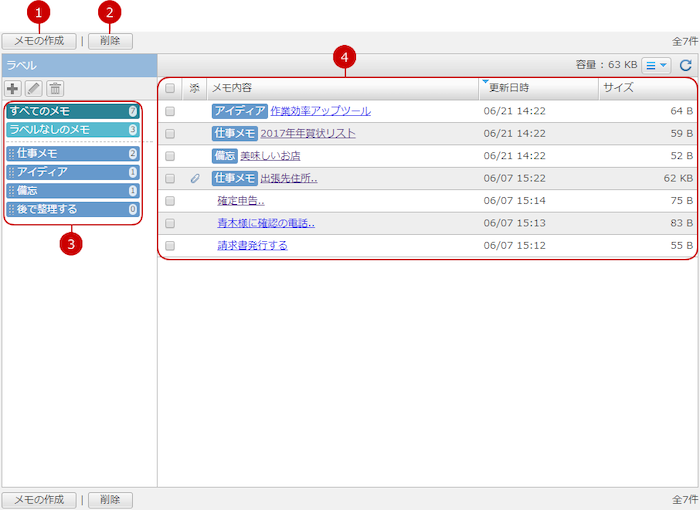This screenshot has height=510, width=700.
Task: Check the box for 請求書発行する memo
Action: (x=170, y=245)
